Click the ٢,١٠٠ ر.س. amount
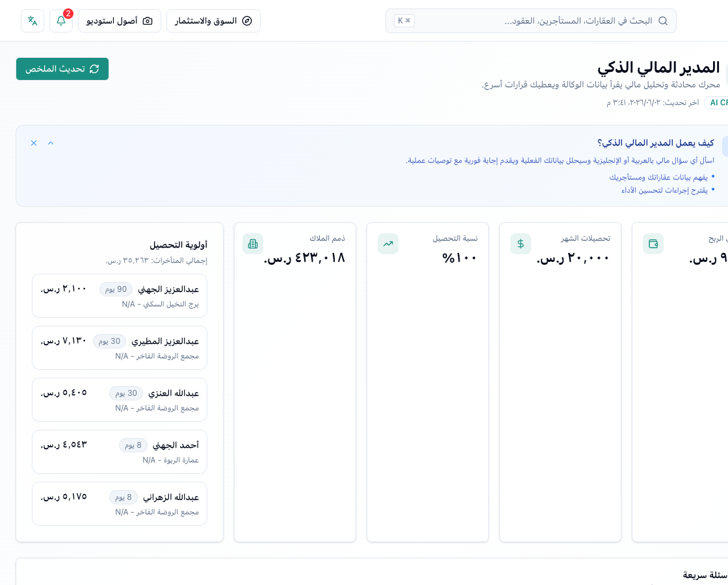The height and width of the screenshot is (585, 728). (x=64, y=289)
